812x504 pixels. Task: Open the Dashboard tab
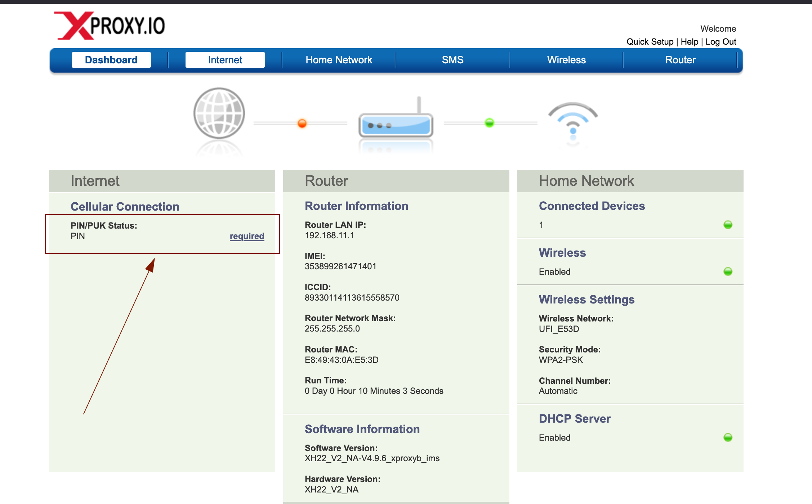pos(111,60)
